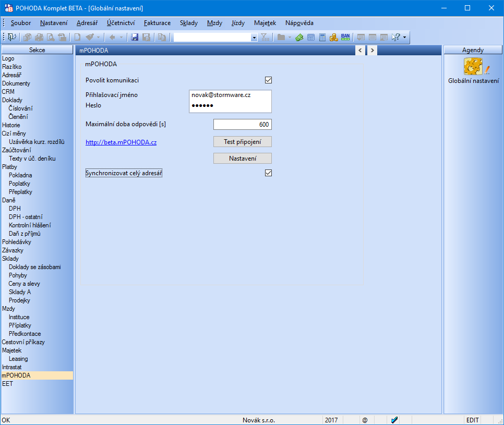The height and width of the screenshot is (425, 504).
Task: Click the filter funnel toolbar icon
Action: [x=265, y=37]
